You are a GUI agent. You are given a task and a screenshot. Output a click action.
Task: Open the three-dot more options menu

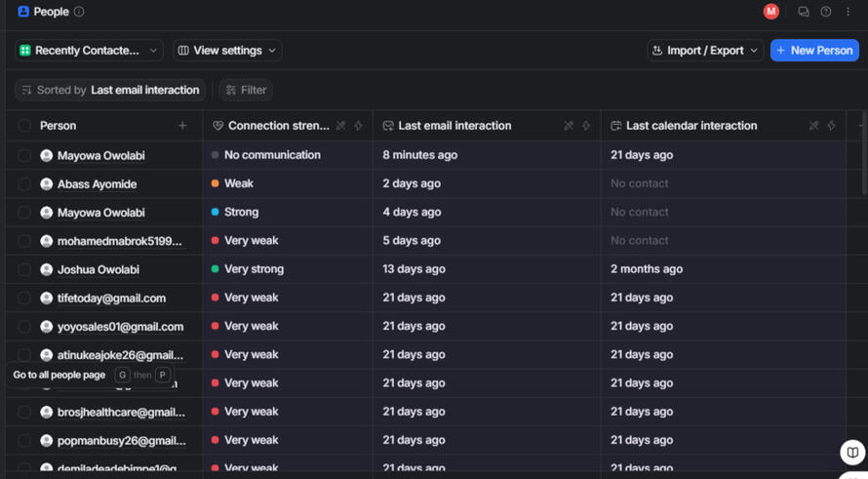(x=848, y=12)
